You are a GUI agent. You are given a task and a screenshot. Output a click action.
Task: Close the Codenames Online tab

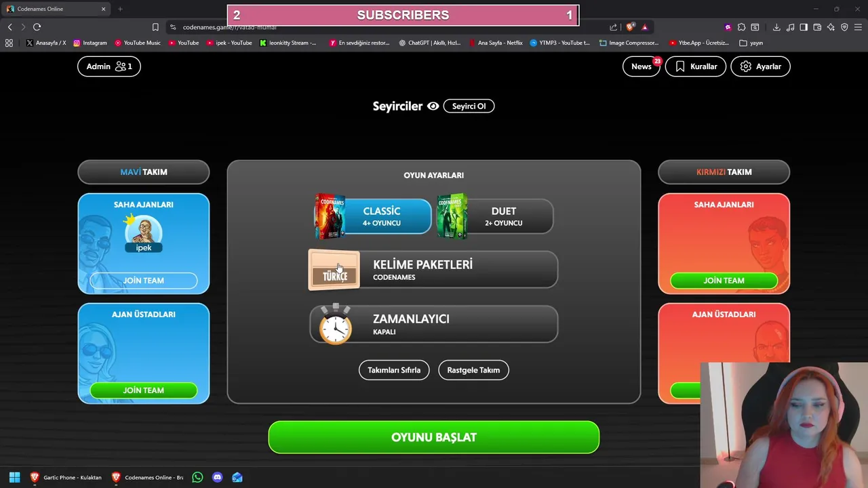click(104, 9)
